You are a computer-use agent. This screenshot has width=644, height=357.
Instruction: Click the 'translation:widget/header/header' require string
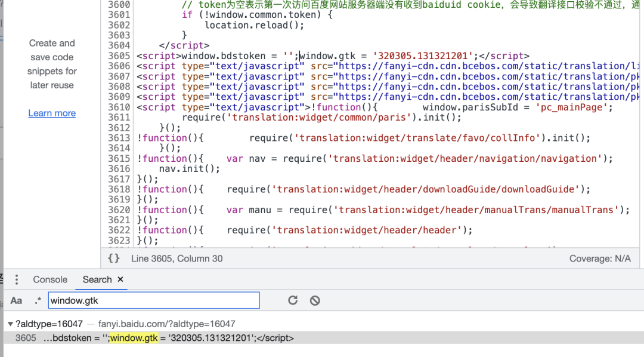(367, 230)
